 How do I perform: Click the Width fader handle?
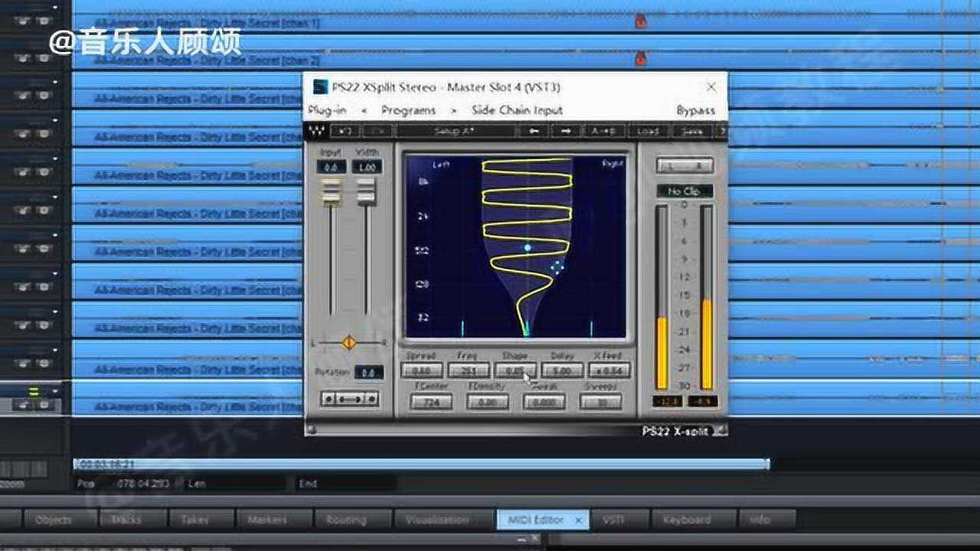click(367, 193)
